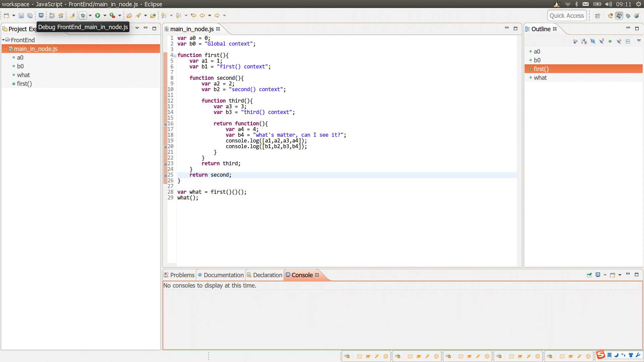Switch to the Debug perspective
Screen dimensions: 644x362
click(x=628, y=16)
